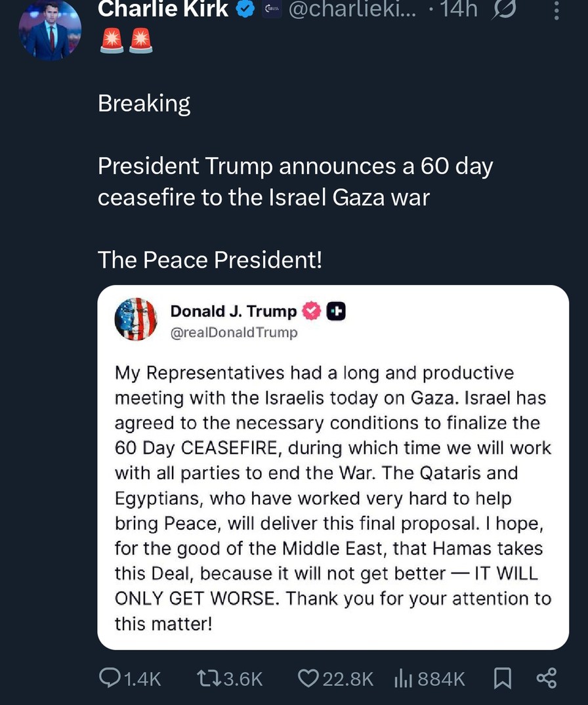
Task: Open Charlie Kirk's profile picture
Action: pyautogui.click(x=50, y=29)
